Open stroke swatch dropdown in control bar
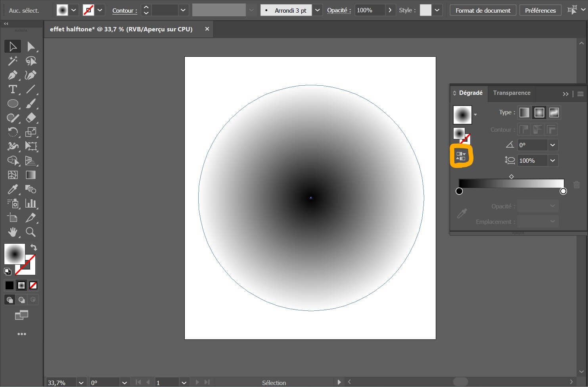The image size is (588, 387). (x=100, y=10)
